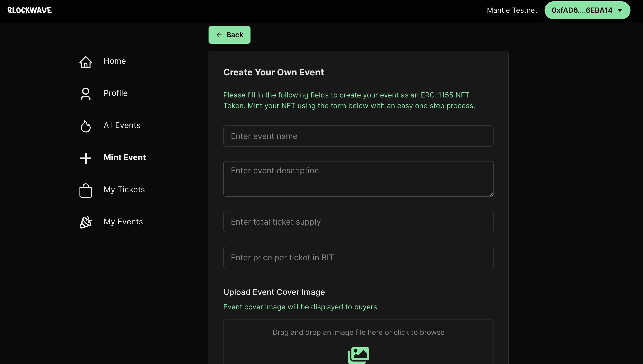Click the BLOCKWAVE logo
Screen dimensions: 643x364
[29, 10]
